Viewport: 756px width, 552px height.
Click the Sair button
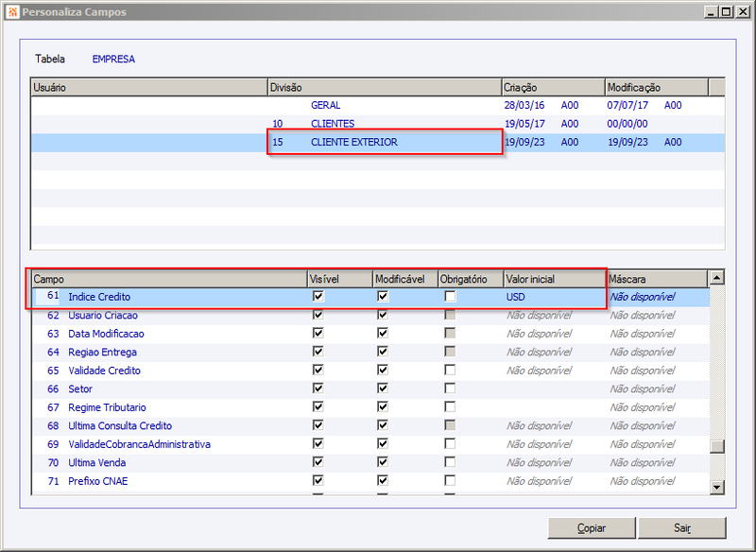(681, 527)
